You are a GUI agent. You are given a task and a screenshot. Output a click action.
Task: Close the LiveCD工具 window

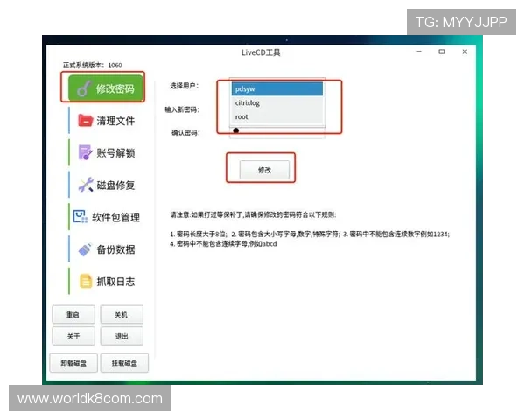point(465,52)
